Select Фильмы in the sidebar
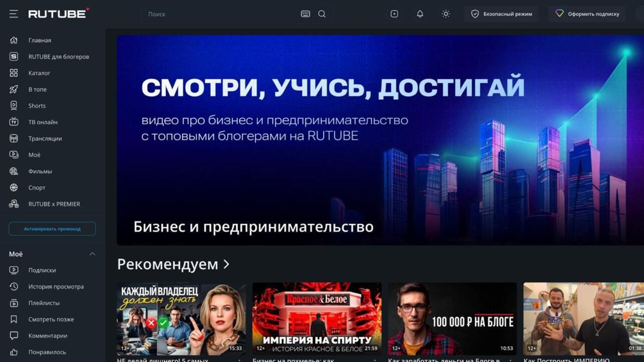Screen dimensions: 644x362 (40, 171)
